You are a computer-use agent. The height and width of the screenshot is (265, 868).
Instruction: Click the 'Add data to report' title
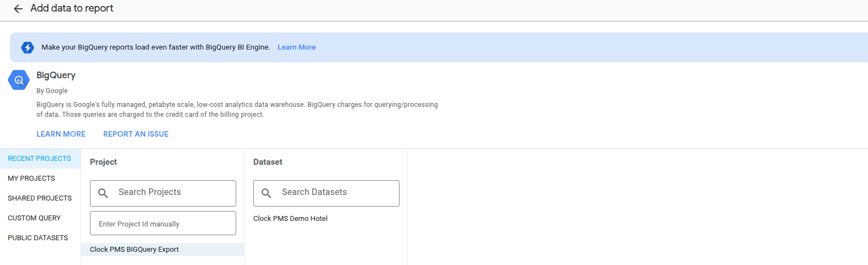pos(72,8)
